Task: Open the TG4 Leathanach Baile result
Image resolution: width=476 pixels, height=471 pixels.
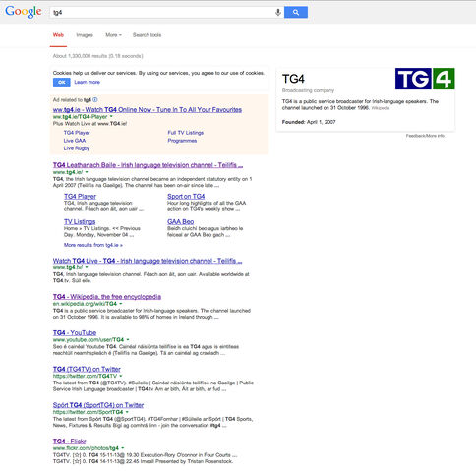Action: pos(148,165)
